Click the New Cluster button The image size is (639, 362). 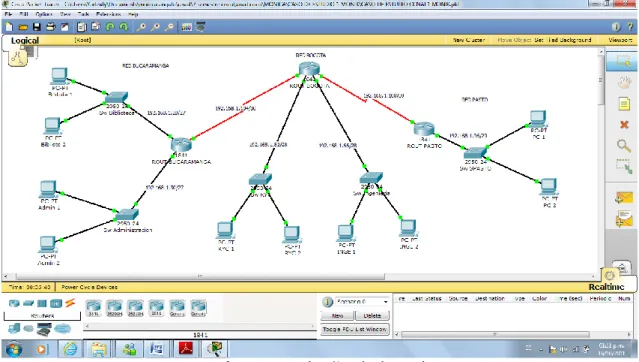469,40
